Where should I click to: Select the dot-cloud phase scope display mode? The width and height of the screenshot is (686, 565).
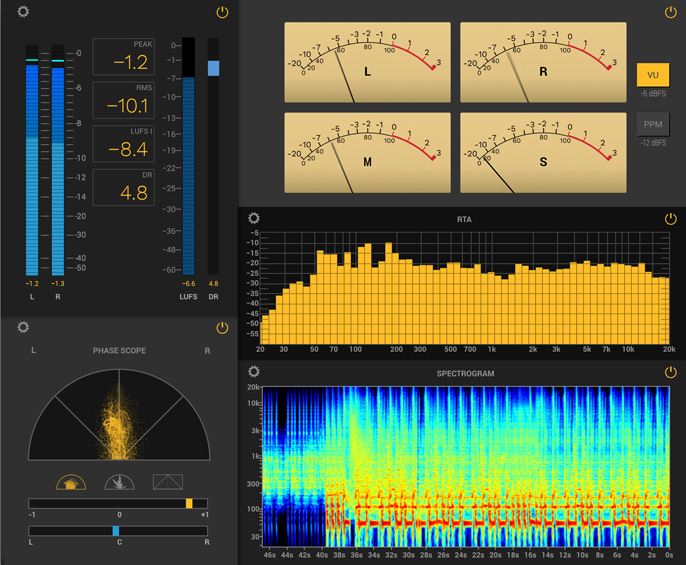tap(71, 482)
